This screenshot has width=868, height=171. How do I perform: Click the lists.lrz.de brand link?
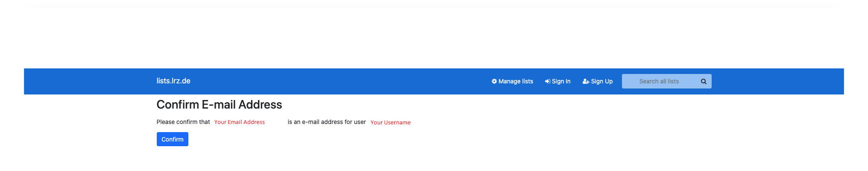[173, 81]
